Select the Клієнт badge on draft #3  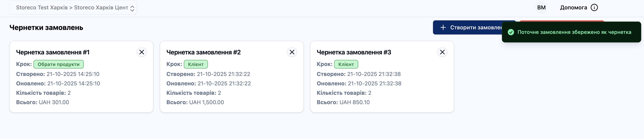click(346, 64)
